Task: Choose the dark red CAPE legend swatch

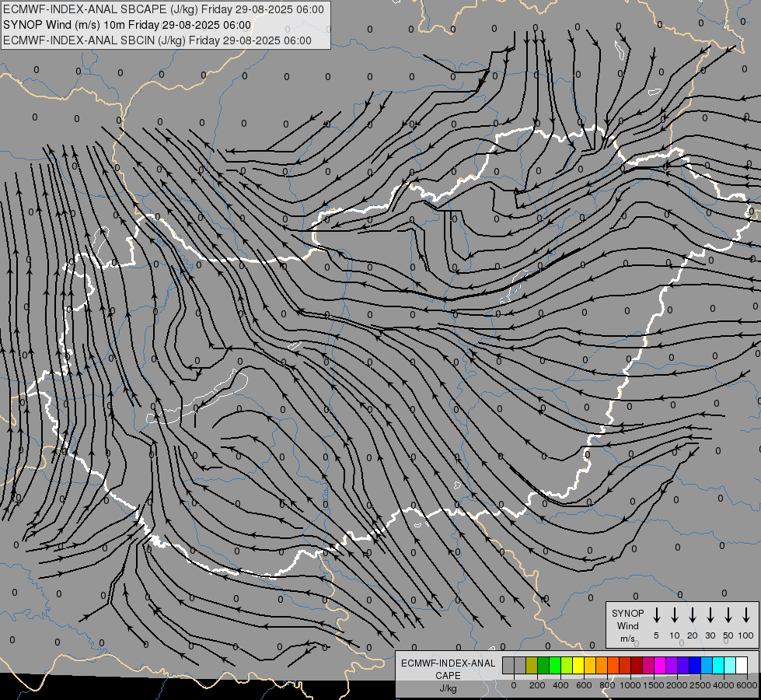Action: [x=637, y=665]
